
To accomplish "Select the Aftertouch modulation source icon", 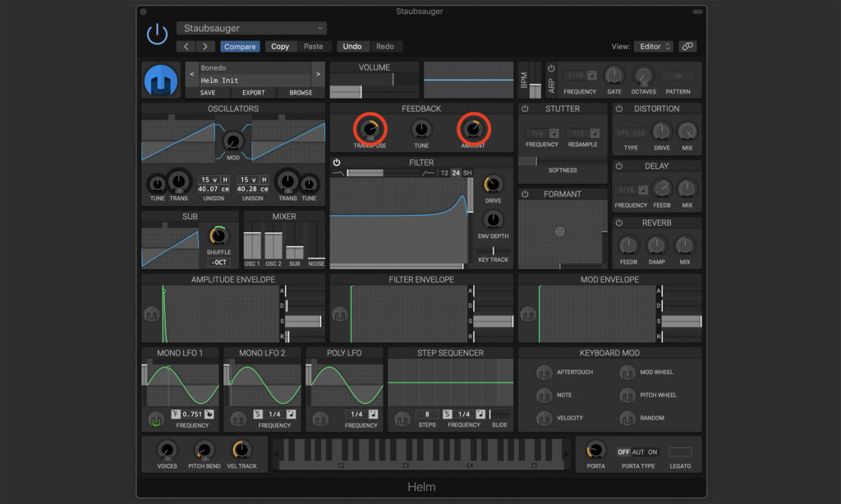I will pos(544,373).
